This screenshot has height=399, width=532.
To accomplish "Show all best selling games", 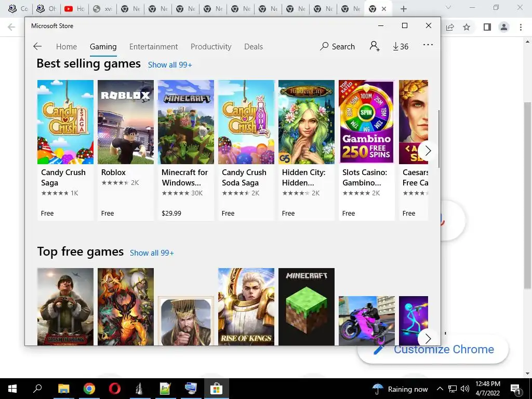I will [170, 65].
